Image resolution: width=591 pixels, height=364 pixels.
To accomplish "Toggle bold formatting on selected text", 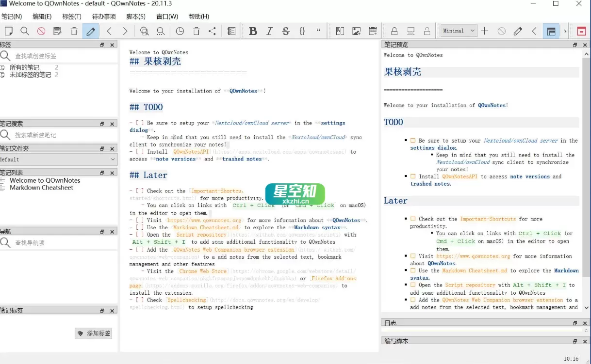I will coord(253,31).
